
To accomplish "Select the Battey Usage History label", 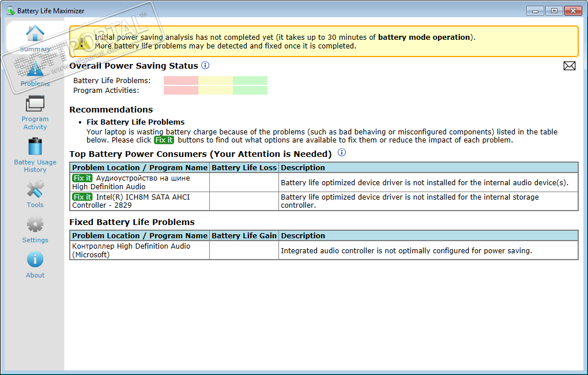I will 35,166.
